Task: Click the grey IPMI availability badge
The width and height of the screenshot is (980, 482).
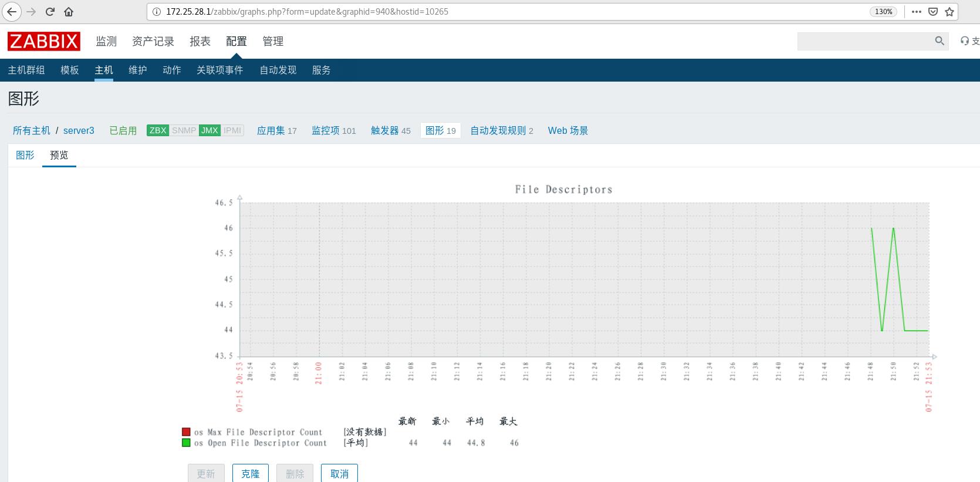Action: click(232, 130)
